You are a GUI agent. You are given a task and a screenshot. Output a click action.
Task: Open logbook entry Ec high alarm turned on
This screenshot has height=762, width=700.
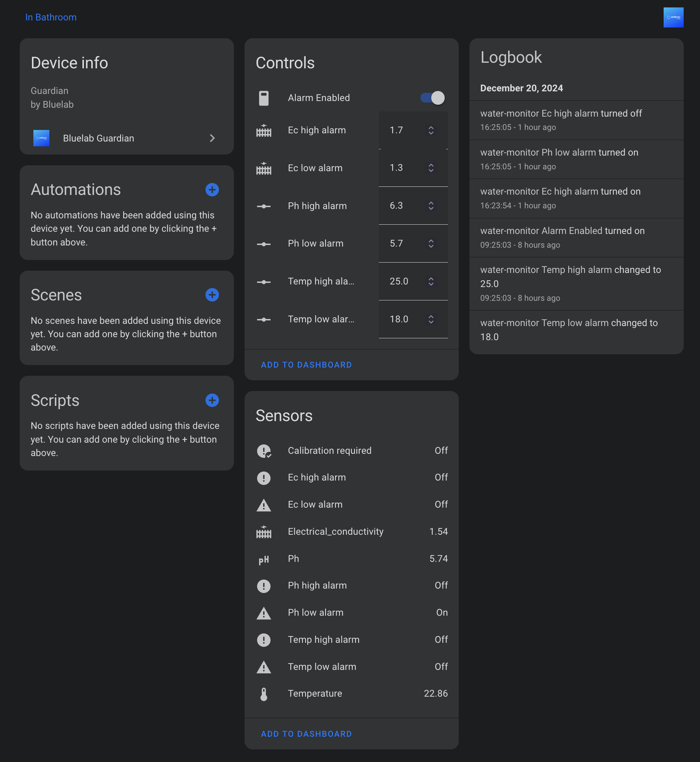(576, 198)
